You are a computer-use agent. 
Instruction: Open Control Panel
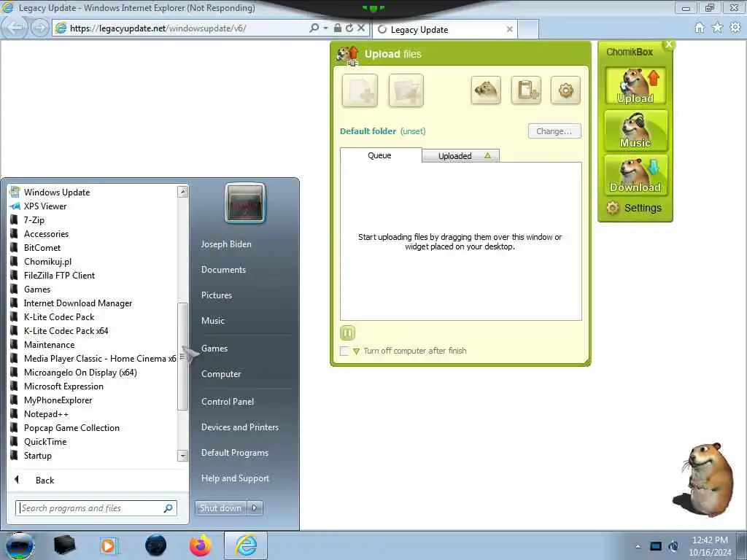228,402
